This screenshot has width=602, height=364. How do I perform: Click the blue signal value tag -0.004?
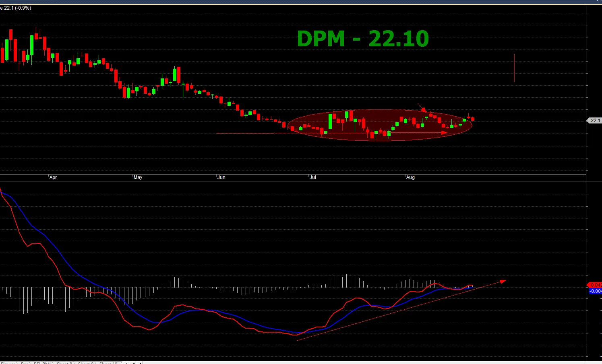coord(595,291)
